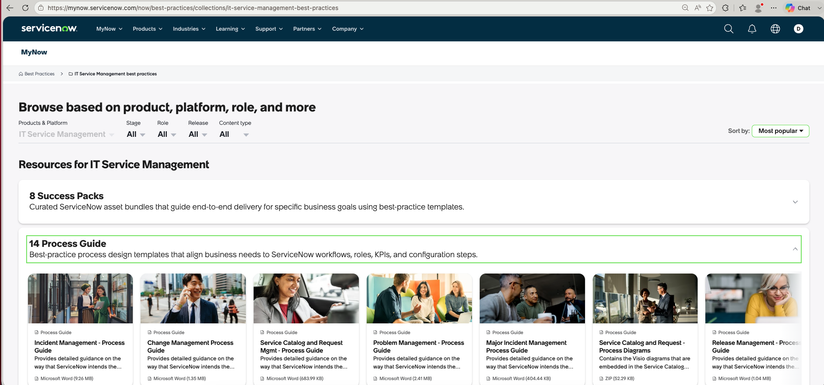Click the home icon beside Best Practices breadcrumb
Screen dimensions: 824x385
(x=20, y=74)
